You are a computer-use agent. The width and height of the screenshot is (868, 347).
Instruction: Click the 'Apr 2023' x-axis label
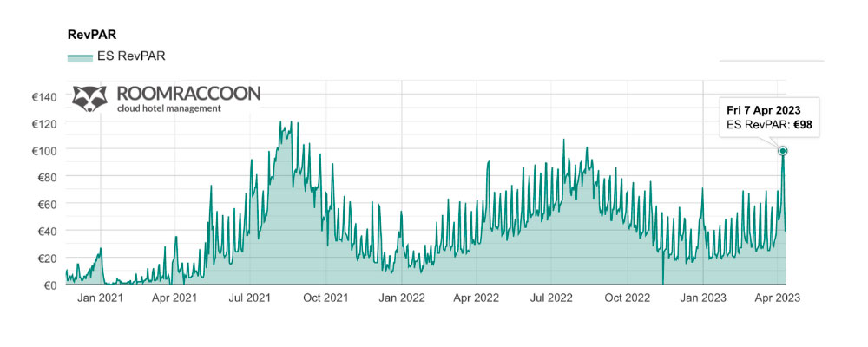pyautogui.click(x=777, y=298)
